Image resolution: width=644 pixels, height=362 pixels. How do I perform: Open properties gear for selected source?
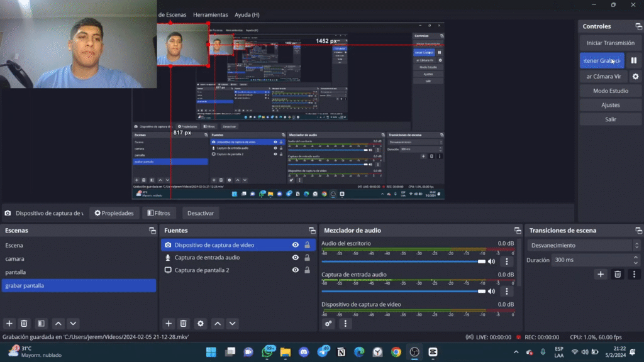point(200,324)
